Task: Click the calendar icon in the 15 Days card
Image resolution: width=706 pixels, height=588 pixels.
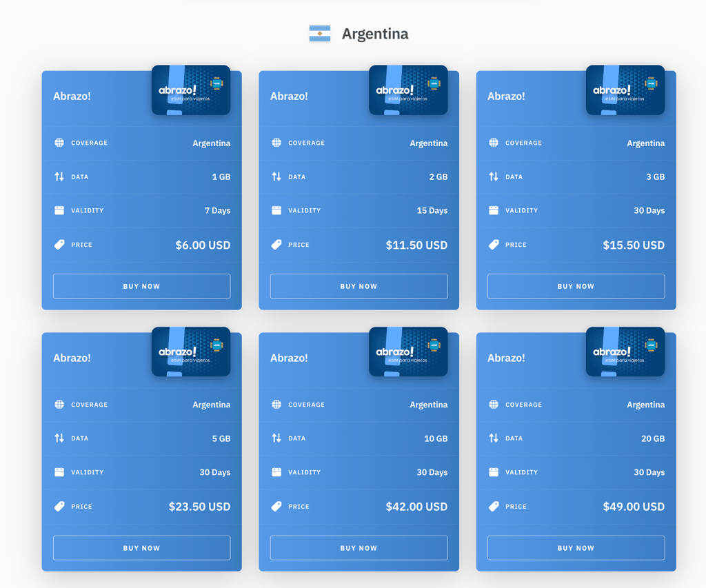Action: tap(276, 210)
